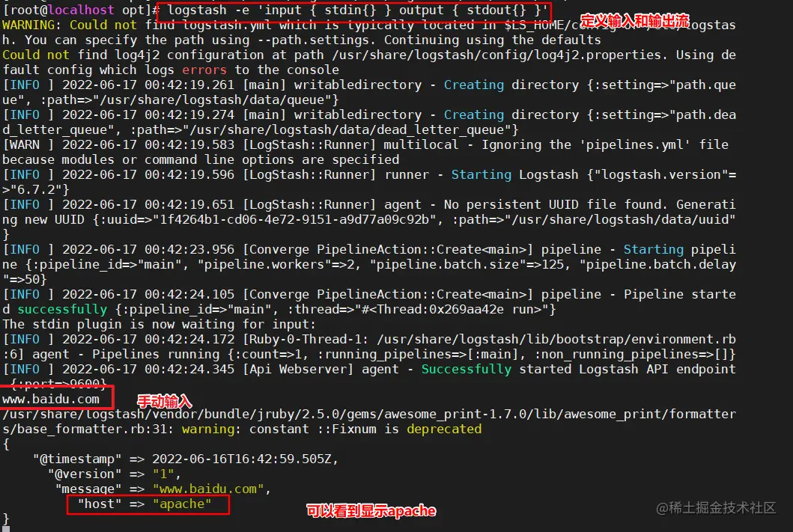Click the terminal cursor block at the bottom

point(6,528)
